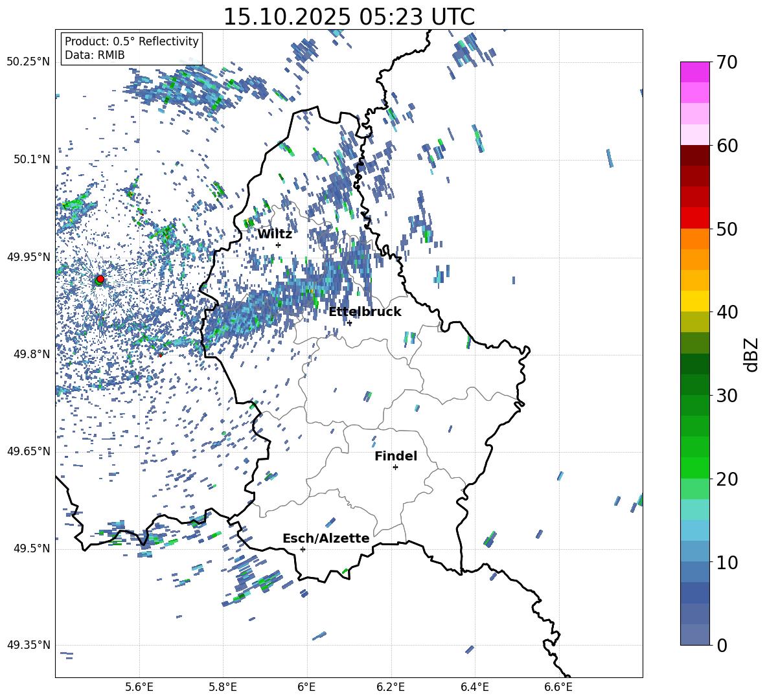The width and height of the screenshot is (767, 700).
Task: Click the 10 colorbar tick label
Action: (x=727, y=562)
